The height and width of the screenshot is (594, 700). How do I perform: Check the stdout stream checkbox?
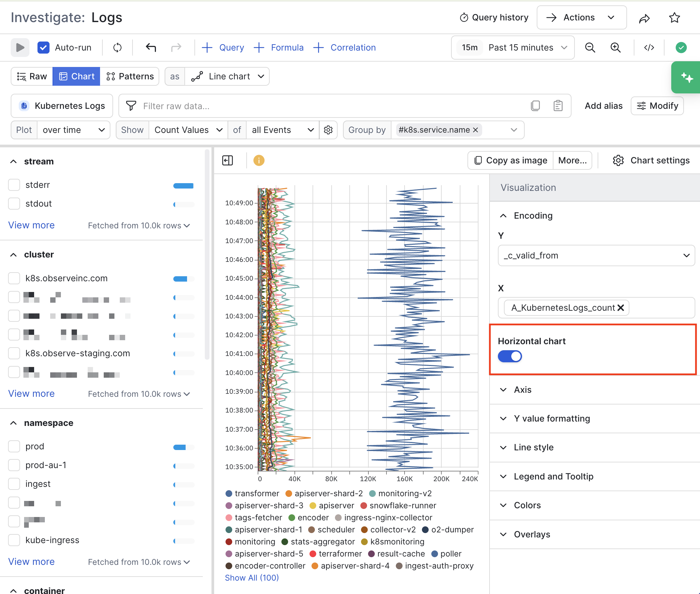coord(14,204)
